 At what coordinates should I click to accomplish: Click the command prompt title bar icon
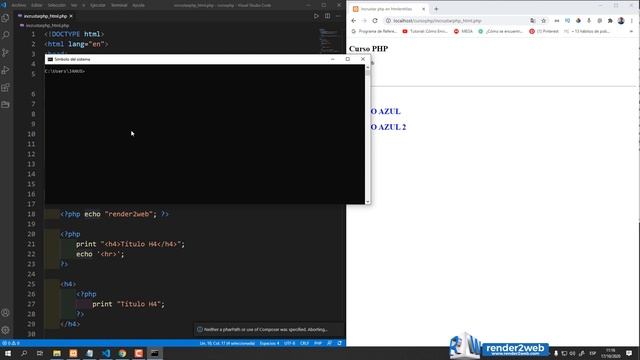click(x=50, y=59)
